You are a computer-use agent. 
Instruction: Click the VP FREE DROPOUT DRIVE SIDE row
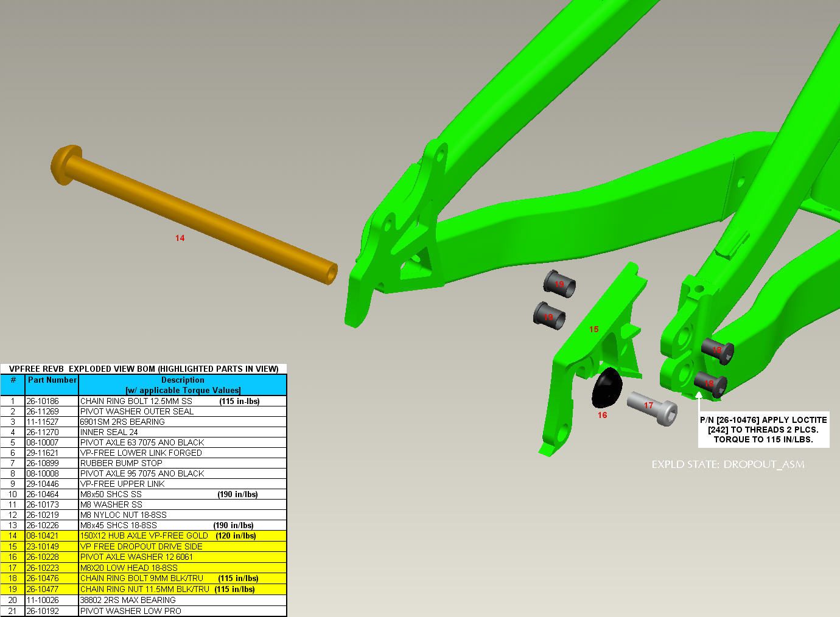tap(141, 546)
